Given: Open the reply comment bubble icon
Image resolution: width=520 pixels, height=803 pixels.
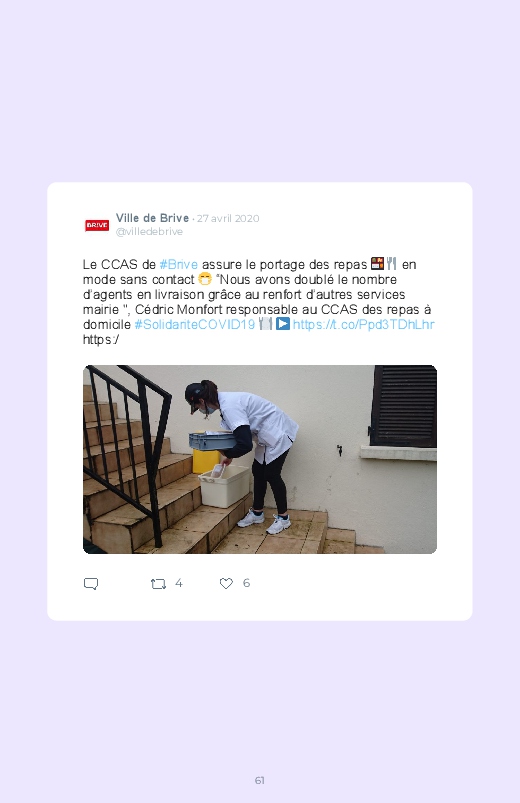Looking at the screenshot, I should (x=91, y=584).
